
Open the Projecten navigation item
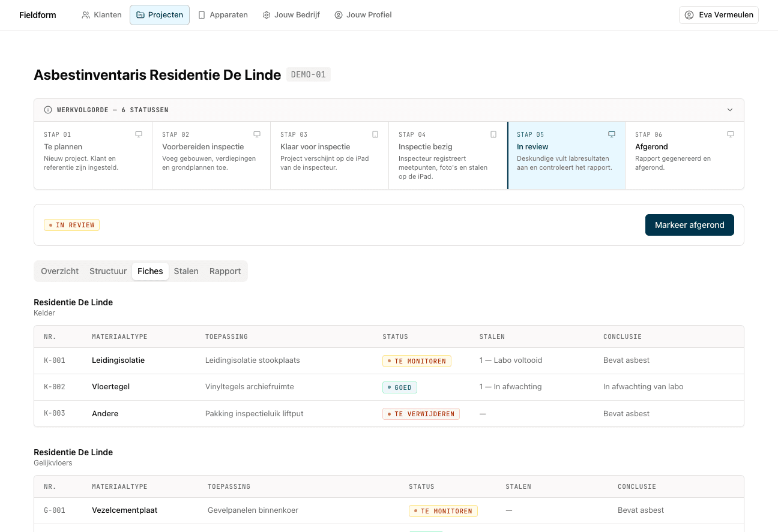pos(160,15)
